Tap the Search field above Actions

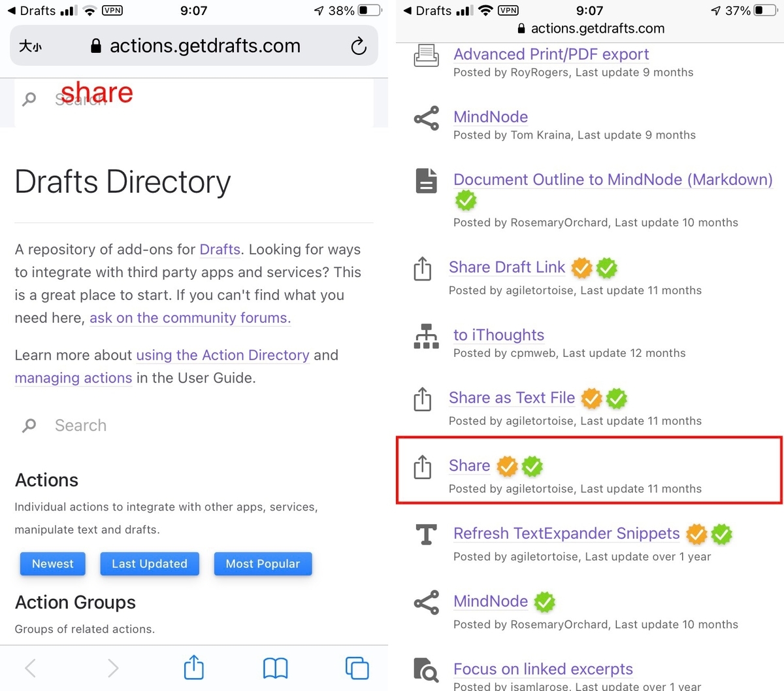[194, 426]
